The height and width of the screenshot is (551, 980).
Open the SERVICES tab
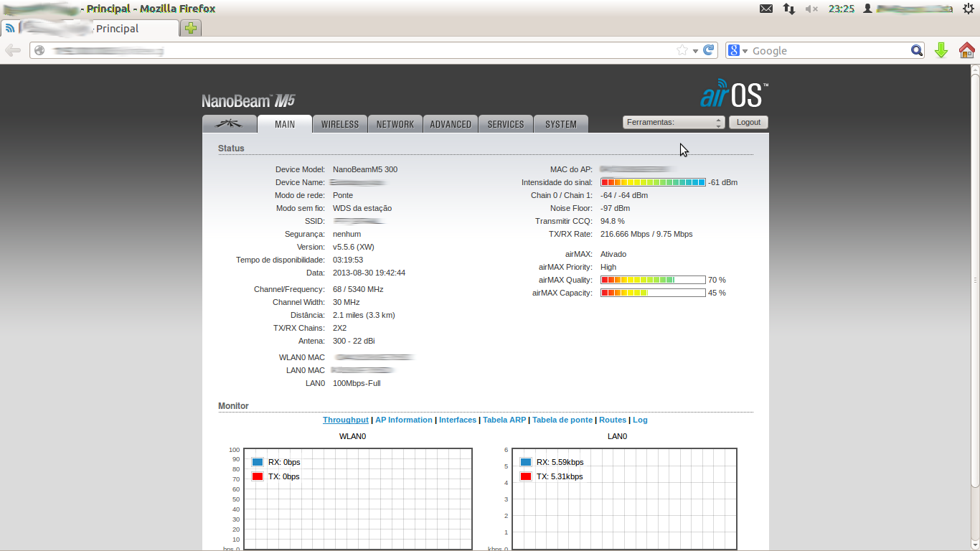pyautogui.click(x=506, y=124)
